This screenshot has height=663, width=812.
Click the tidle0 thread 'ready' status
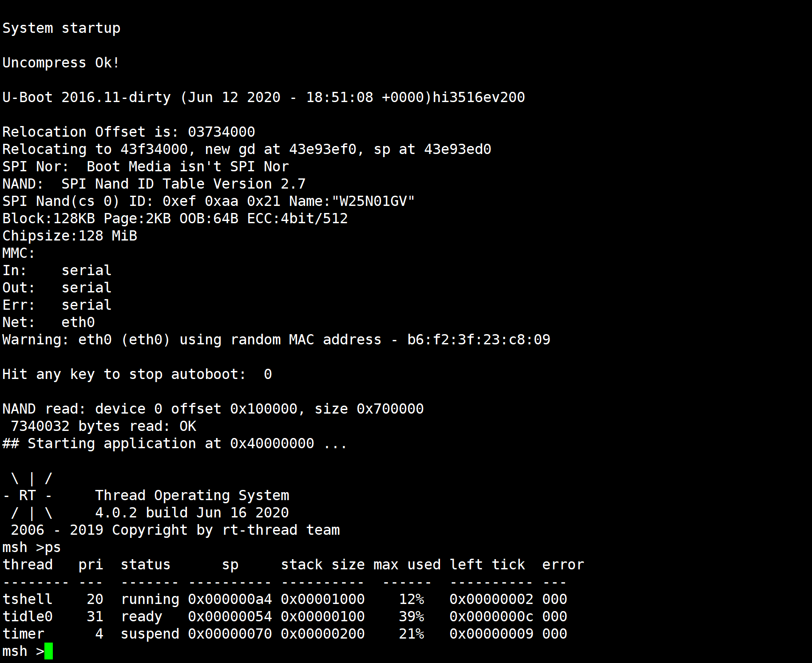pyautogui.click(x=142, y=616)
